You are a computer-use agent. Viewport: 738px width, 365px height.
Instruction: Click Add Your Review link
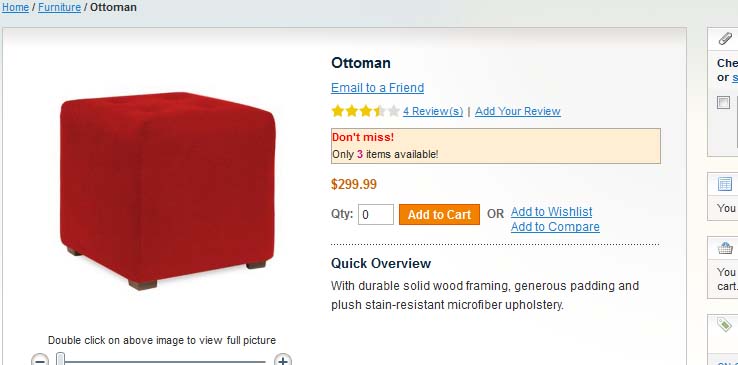point(518,111)
